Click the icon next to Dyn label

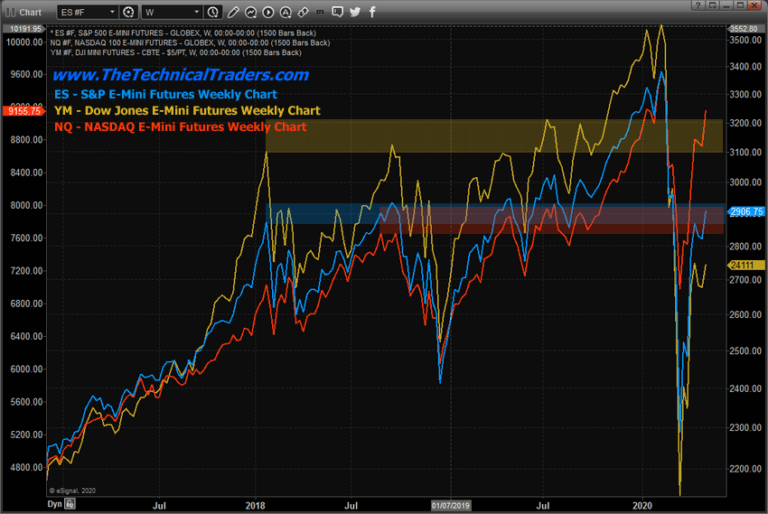pos(70,504)
